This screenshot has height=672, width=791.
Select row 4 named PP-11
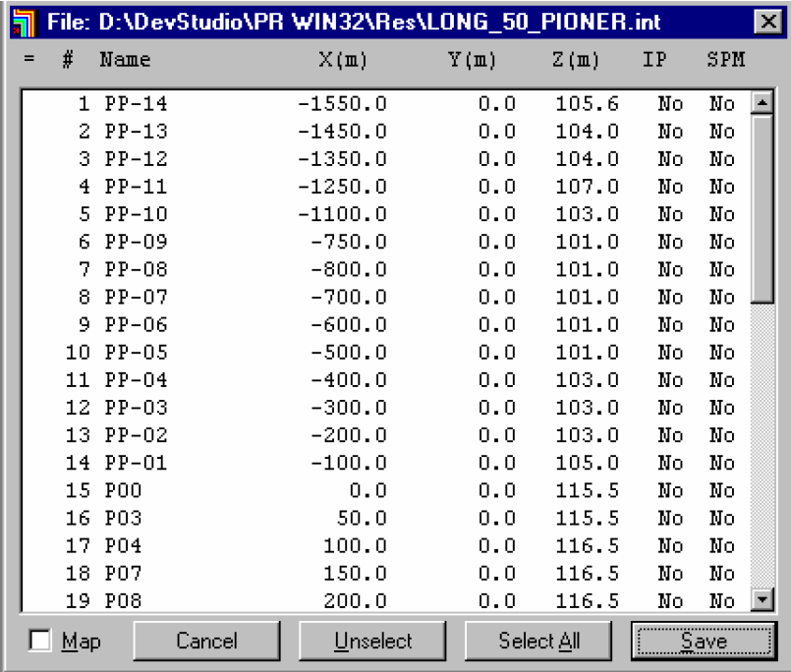[386, 187]
